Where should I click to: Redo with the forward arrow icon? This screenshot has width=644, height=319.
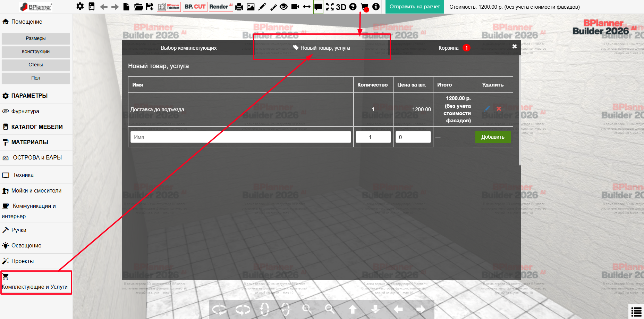tap(115, 7)
